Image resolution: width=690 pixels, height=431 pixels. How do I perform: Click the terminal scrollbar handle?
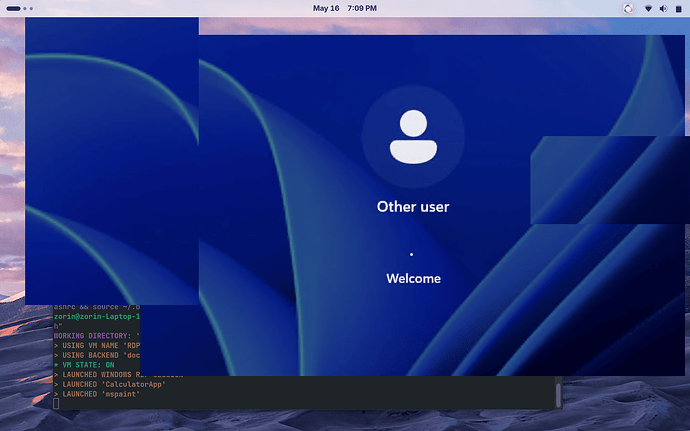pos(558,395)
